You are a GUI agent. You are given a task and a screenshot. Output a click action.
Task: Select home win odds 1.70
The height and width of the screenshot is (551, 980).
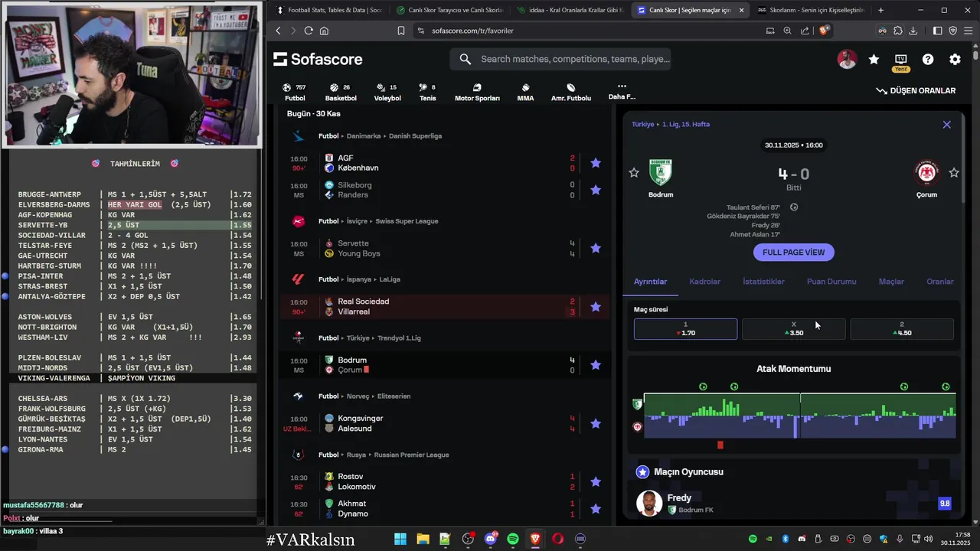tap(685, 329)
